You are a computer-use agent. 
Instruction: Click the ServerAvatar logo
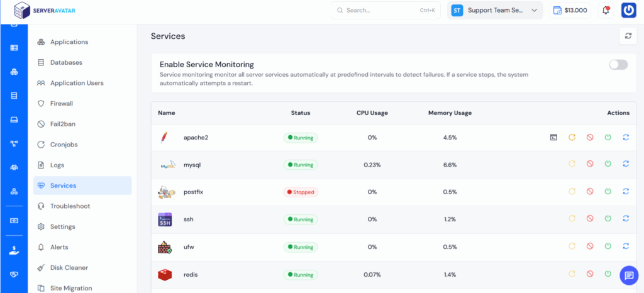[40, 10]
